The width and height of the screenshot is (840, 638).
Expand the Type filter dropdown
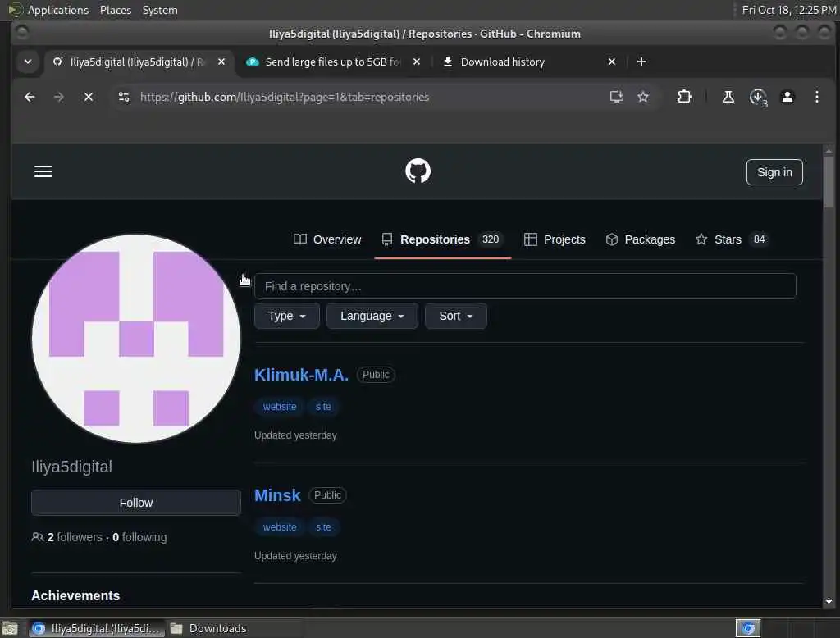[287, 316]
